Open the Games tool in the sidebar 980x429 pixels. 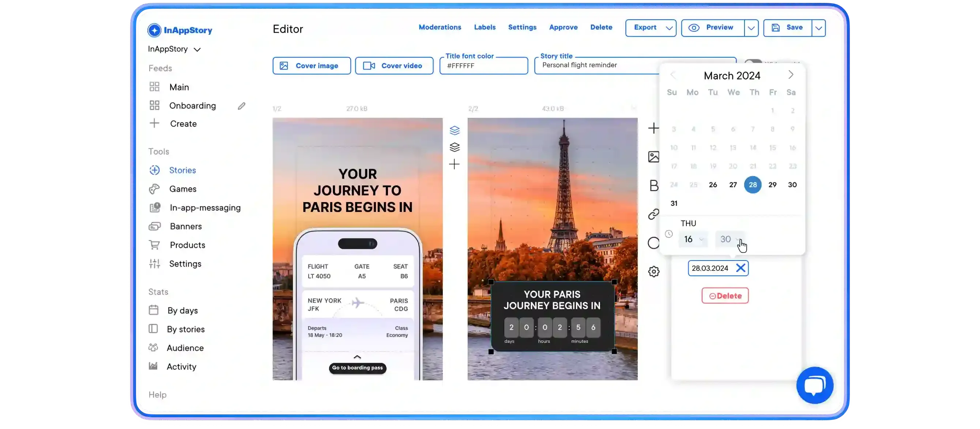coord(182,189)
